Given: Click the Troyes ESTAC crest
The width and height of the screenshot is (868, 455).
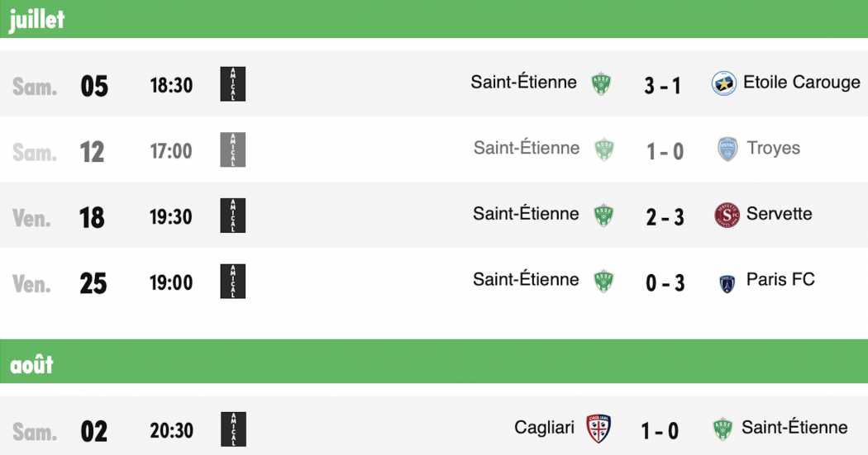Looking at the screenshot, I should click(x=727, y=149).
